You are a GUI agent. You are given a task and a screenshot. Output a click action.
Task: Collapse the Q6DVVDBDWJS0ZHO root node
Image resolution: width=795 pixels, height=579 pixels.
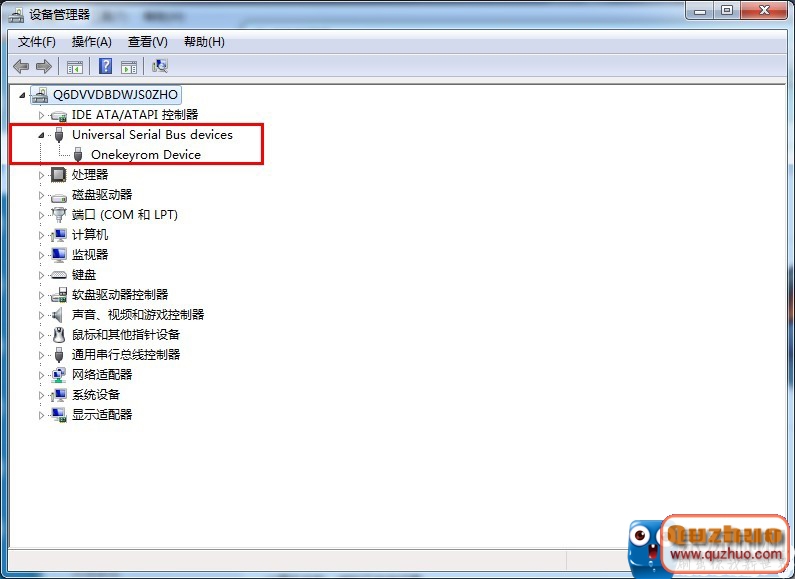(x=22, y=95)
